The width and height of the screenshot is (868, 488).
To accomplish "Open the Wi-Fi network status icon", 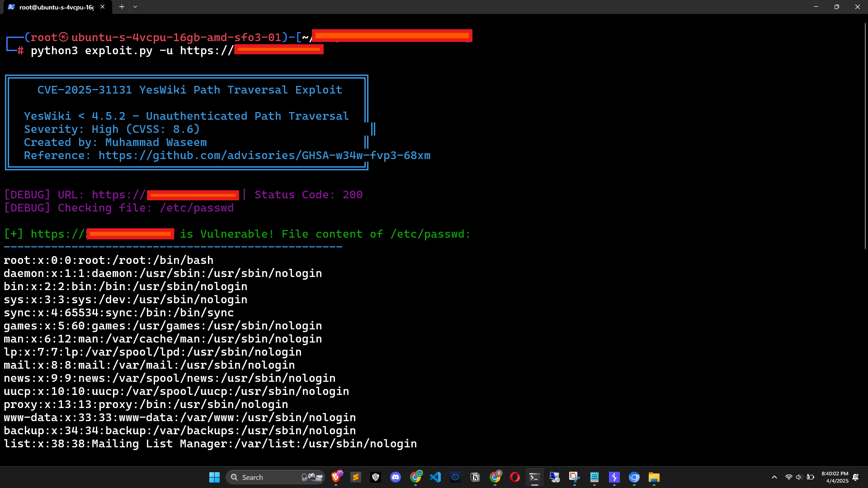I will point(789,477).
